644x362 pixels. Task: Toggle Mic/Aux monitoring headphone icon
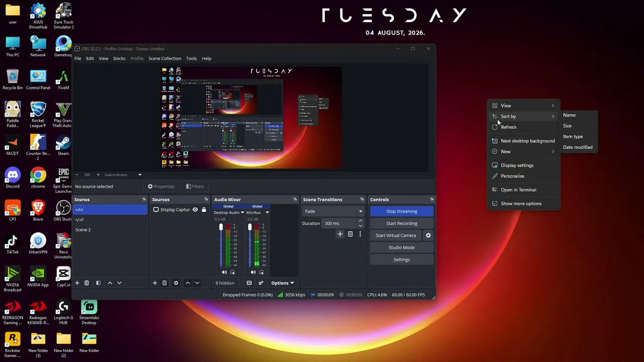[261, 273]
